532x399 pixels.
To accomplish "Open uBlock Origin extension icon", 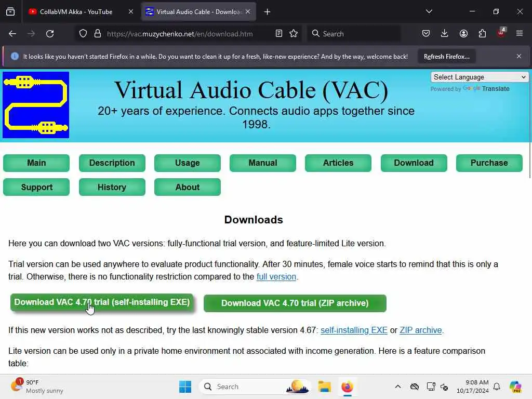I will tap(501, 33).
